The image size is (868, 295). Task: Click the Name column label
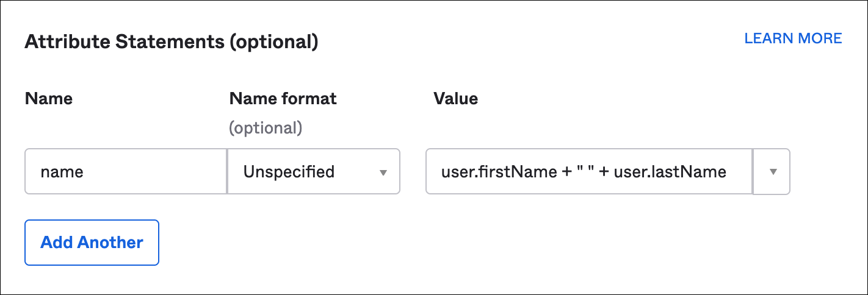(49, 99)
